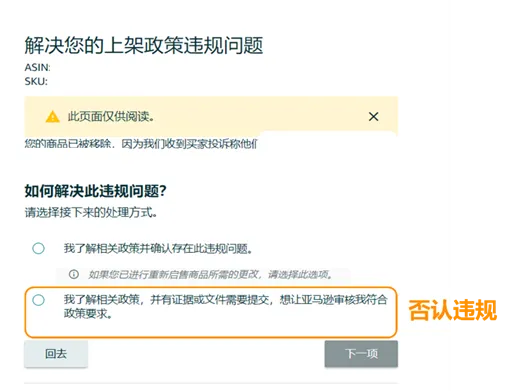
Task: Select the radio for submitting evidence to Amazon
Action: point(38,300)
